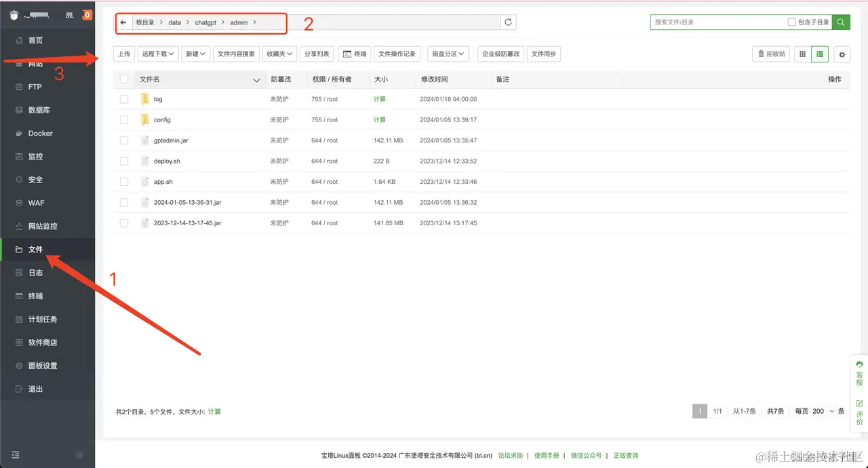Click the sidebar bottom gear icon
Viewport: 868px width, 468px height.
click(79, 454)
